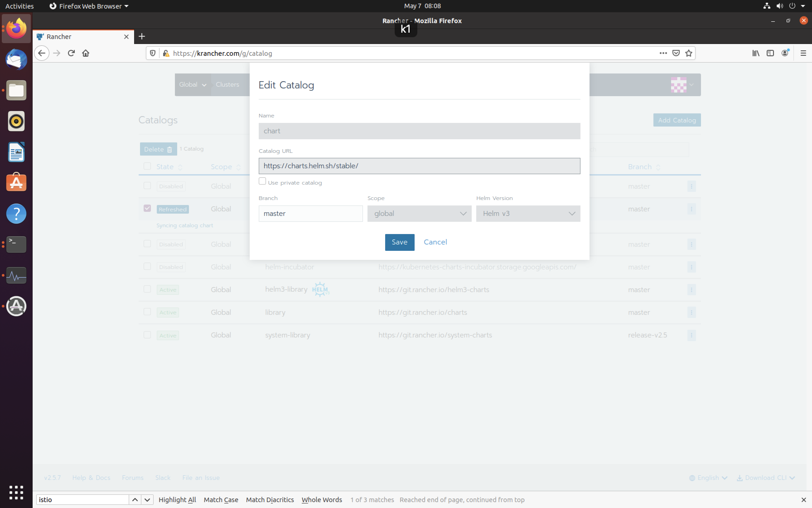The height and width of the screenshot is (508, 812).
Task: Open row actions menu for system-library
Action: (x=691, y=335)
